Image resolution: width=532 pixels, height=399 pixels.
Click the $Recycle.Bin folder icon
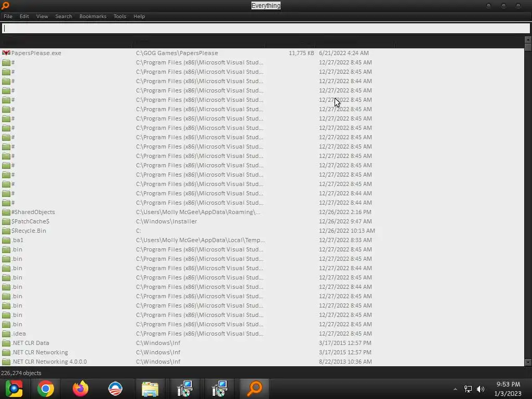[6, 231]
